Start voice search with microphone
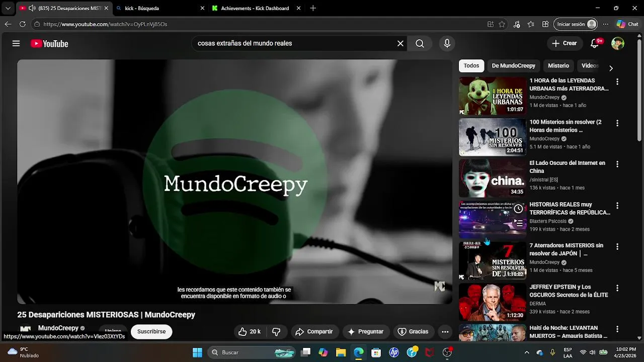644x362 pixels. tap(447, 44)
